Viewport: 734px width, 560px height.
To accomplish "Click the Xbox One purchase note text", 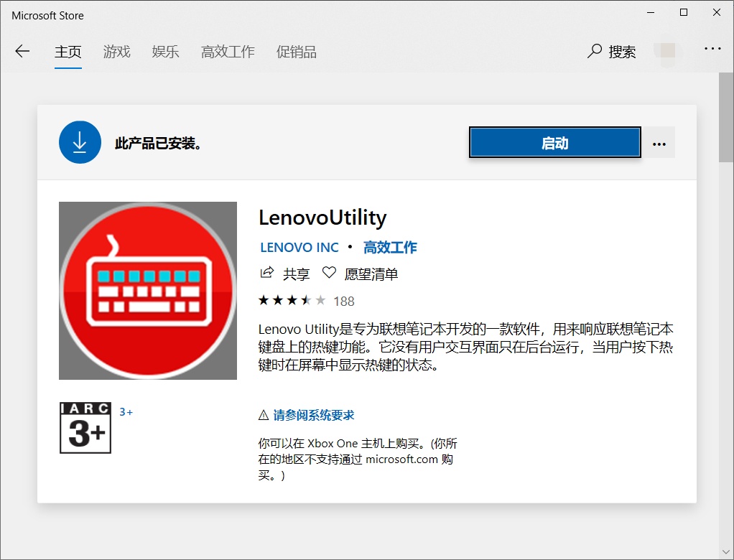I will (358, 459).
